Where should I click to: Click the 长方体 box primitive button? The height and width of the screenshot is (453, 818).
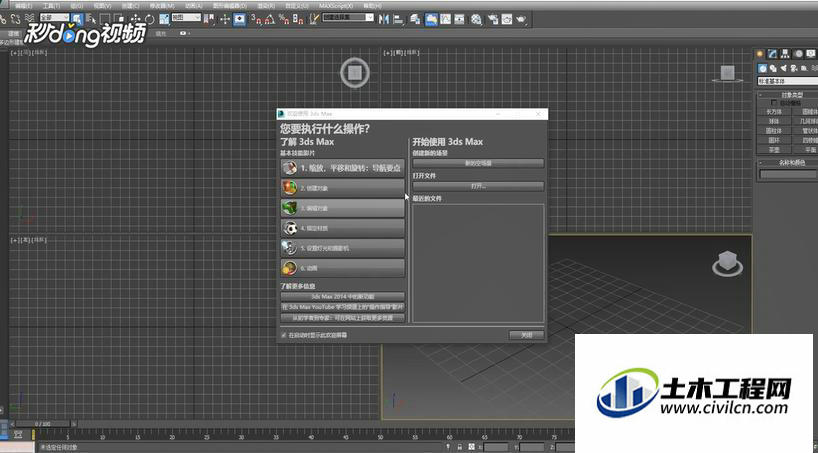point(774,112)
